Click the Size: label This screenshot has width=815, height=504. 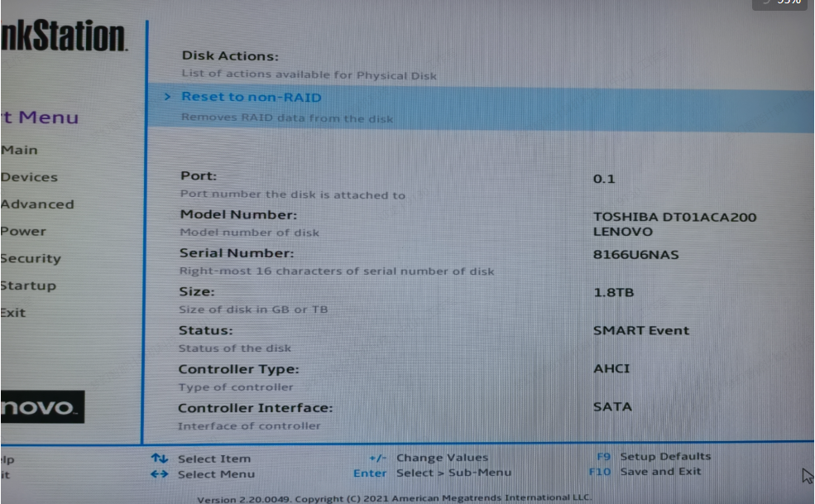tap(197, 291)
